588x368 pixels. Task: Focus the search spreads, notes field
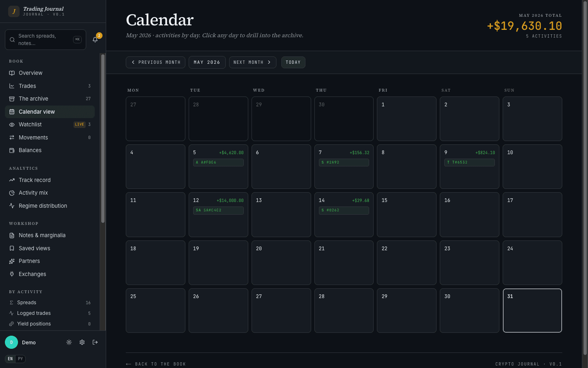click(x=45, y=40)
